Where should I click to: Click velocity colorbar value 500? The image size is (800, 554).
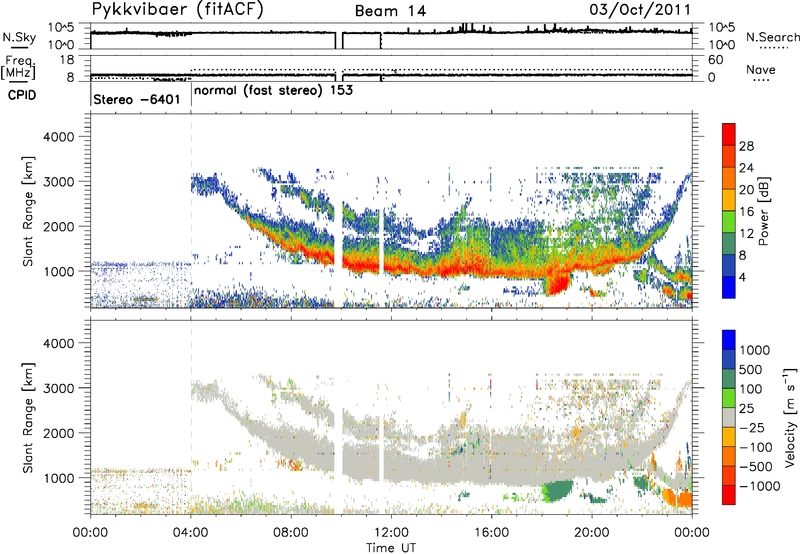point(751,370)
